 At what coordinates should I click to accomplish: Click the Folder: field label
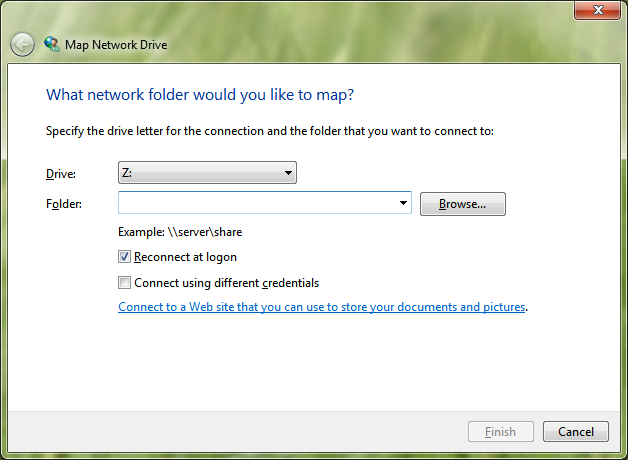(64, 204)
